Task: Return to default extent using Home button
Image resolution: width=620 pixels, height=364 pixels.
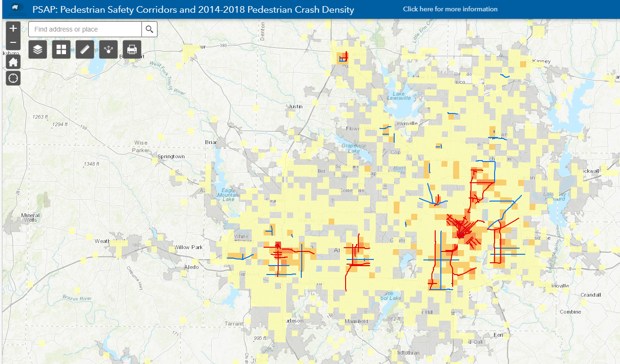Action: tap(13, 61)
